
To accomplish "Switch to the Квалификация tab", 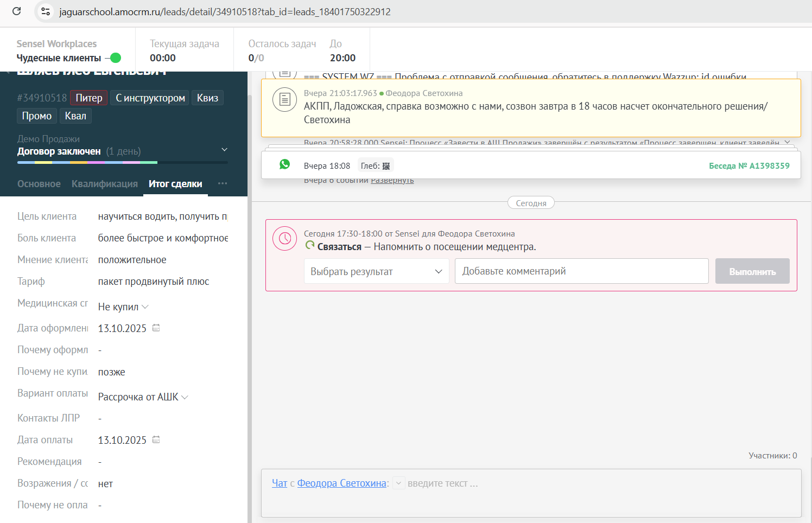I will [x=104, y=184].
